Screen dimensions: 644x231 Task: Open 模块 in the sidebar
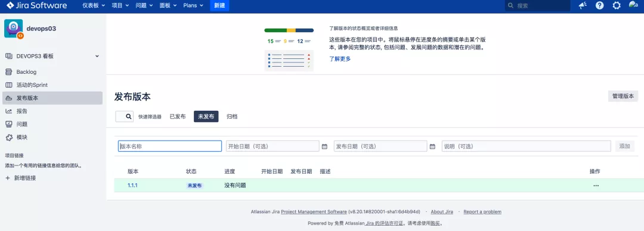(52, 137)
